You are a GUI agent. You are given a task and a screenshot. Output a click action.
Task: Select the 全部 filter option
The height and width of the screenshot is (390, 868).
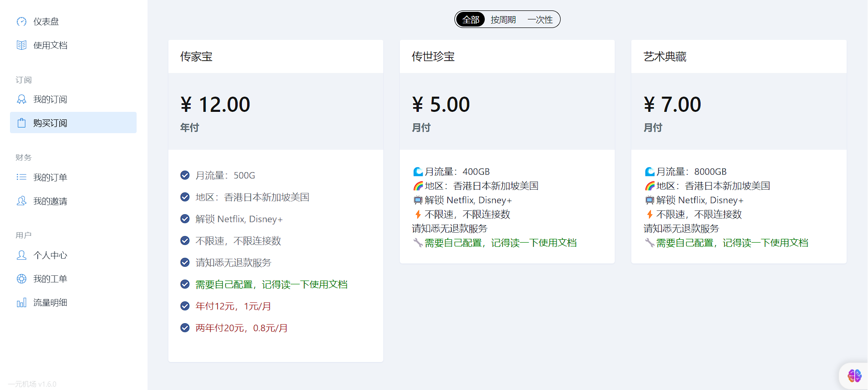click(471, 19)
